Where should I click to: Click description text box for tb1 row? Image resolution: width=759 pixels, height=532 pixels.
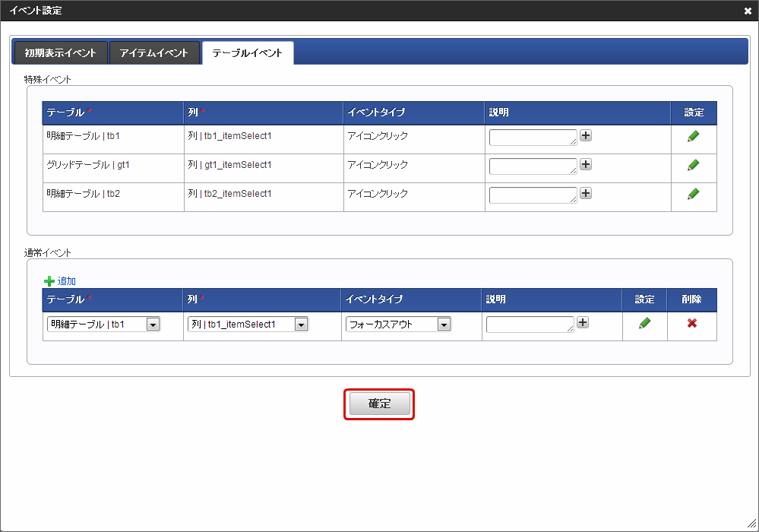pos(533,137)
